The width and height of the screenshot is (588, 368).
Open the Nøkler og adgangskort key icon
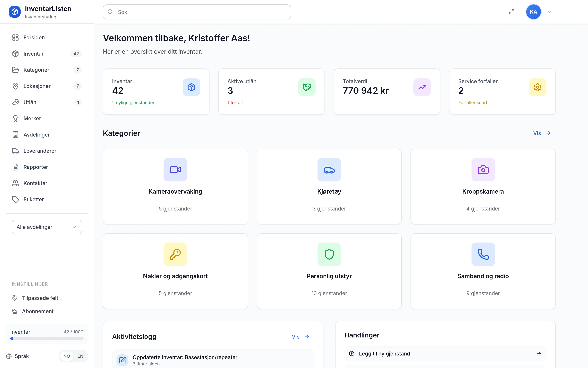coord(175,254)
